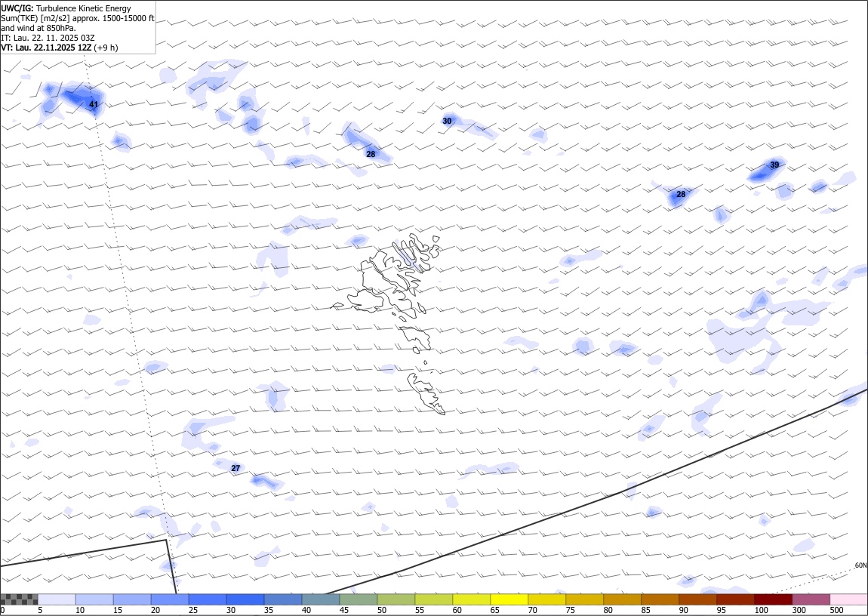Click the title 'UWC/IG: Turbulence Kinetic Energy'

(x=66, y=8)
